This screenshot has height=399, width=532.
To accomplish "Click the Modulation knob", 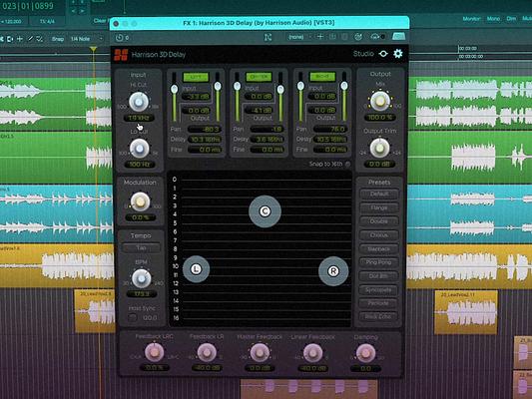I will tap(140, 201).
